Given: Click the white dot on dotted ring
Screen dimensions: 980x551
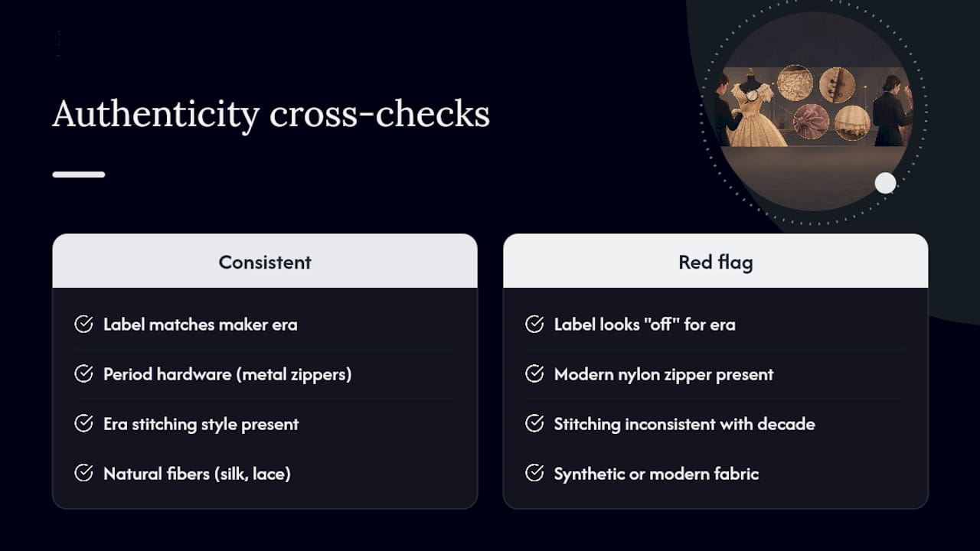Looking at the screenshot, I should pyautogui.click(x=885, y=183).
